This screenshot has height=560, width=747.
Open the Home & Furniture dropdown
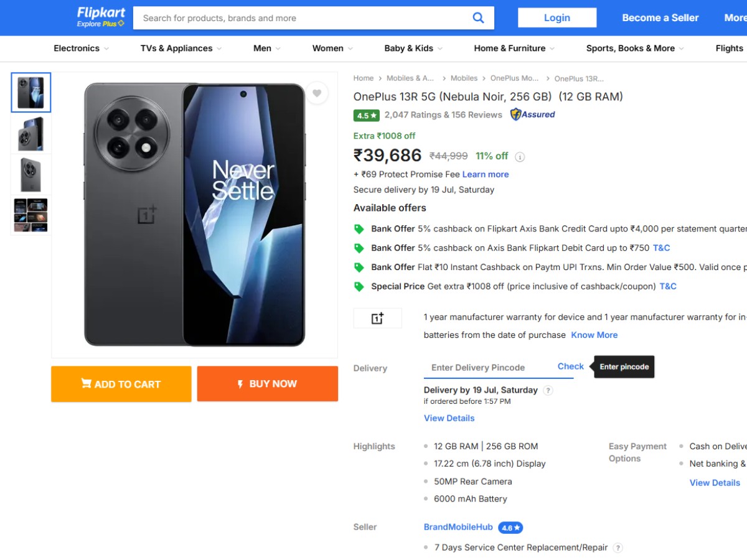pos(514,48)
